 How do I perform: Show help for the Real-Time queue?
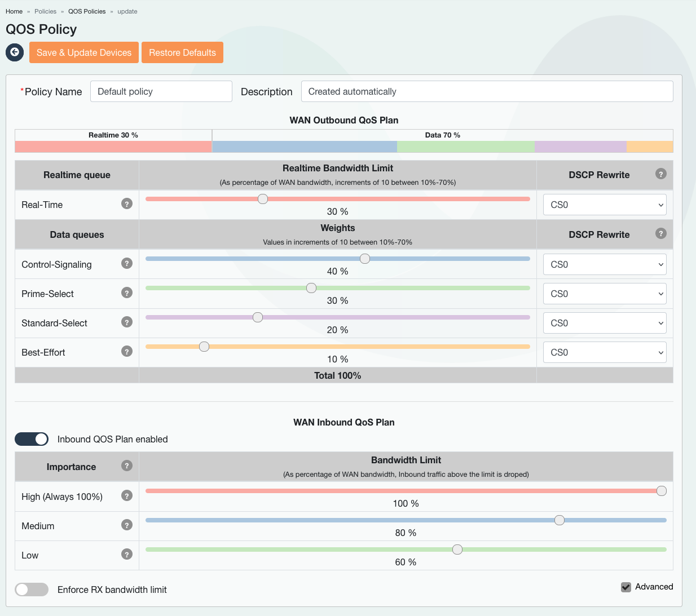click(x=127, y=203)
